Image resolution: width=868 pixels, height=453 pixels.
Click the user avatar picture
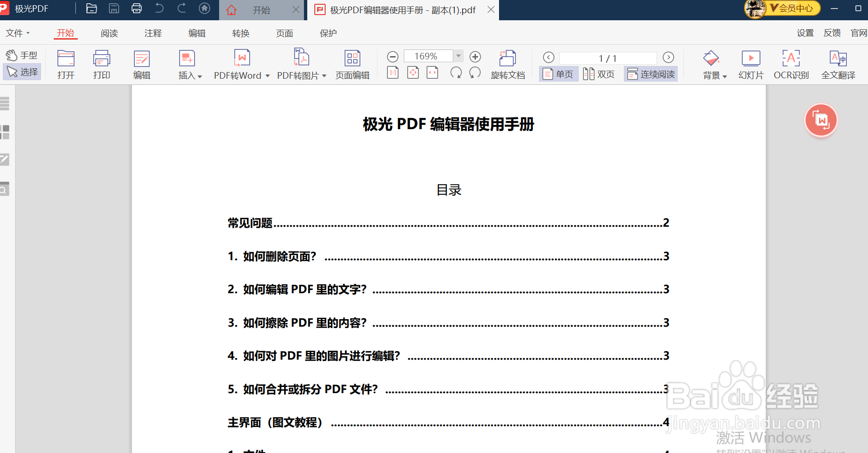tap(755, 8)
